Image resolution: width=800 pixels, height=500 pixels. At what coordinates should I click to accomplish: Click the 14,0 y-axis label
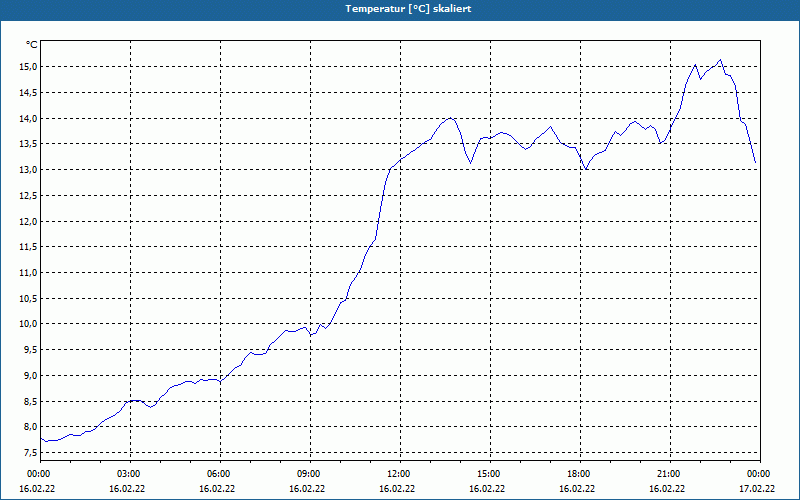click(x=28, y=118)
